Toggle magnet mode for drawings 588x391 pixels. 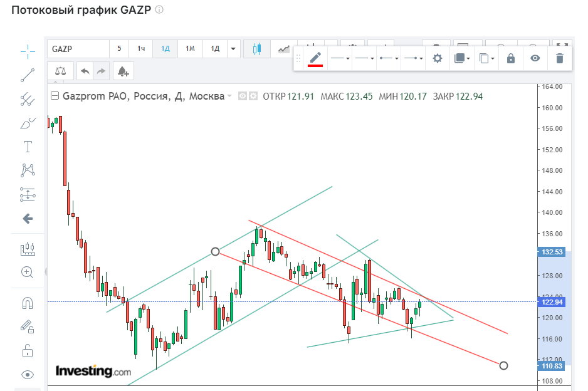click(28, 303)
